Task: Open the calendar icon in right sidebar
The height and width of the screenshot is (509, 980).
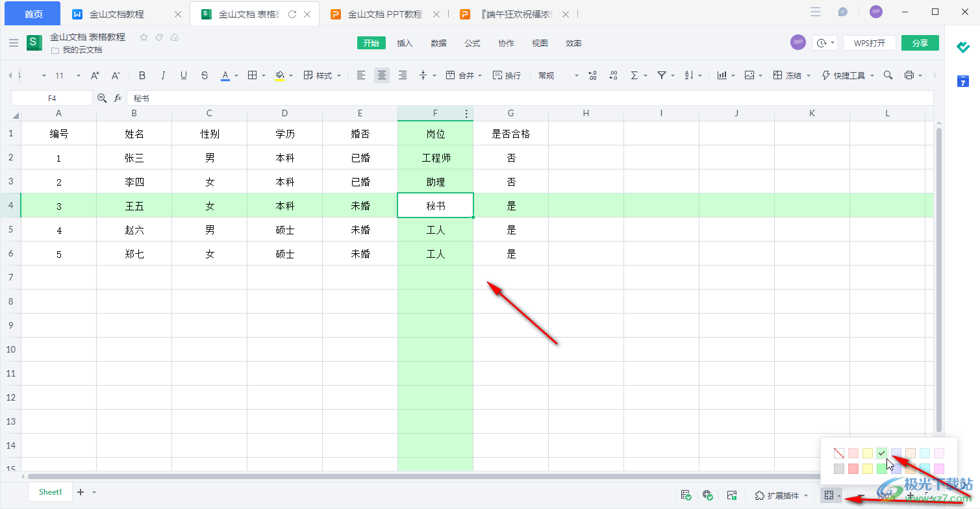Action: 962,81
